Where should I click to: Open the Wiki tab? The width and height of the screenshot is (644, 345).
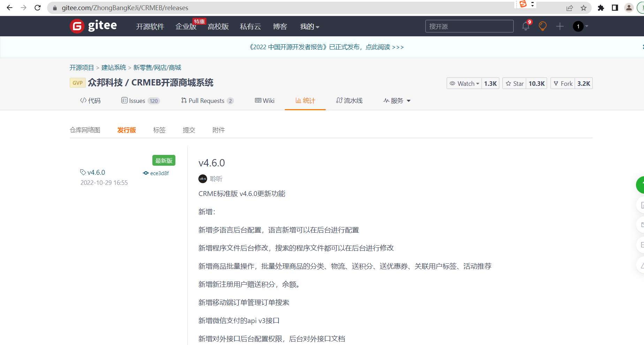pyautogui.click(x=265, y=101)
